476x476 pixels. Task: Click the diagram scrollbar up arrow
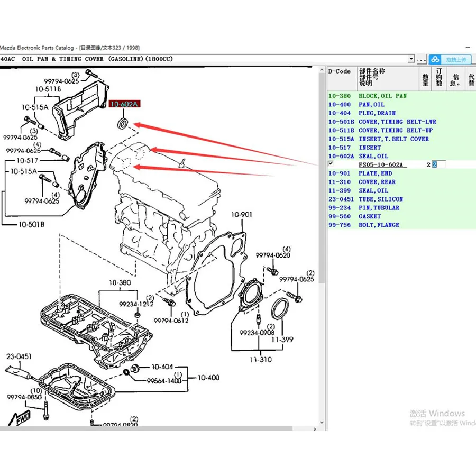click(x=322, y=70)
